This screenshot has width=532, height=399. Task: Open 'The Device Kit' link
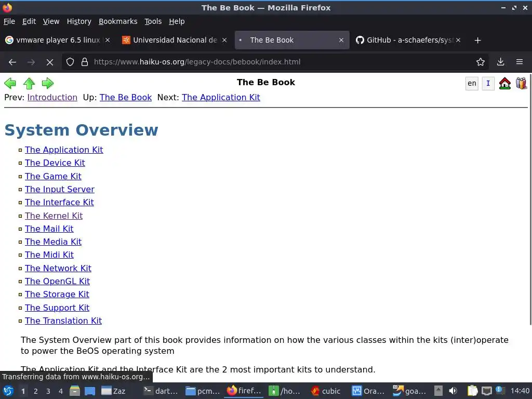pyautogui.click(x=55, y=163)
